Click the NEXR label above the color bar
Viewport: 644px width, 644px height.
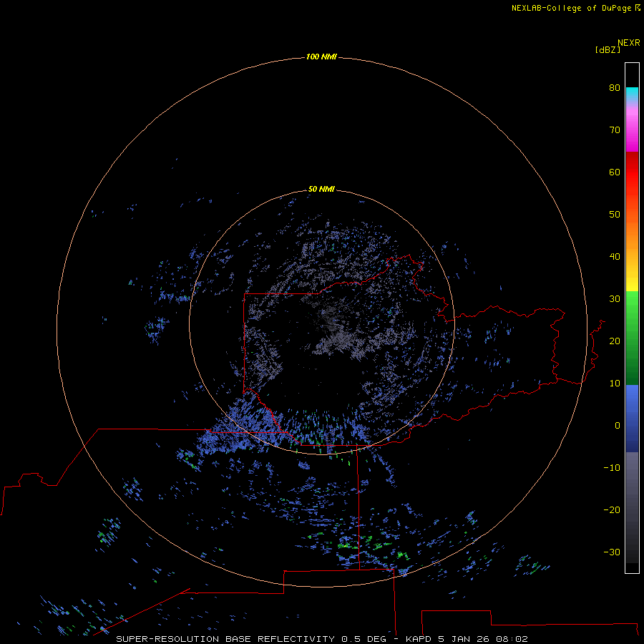628,43
